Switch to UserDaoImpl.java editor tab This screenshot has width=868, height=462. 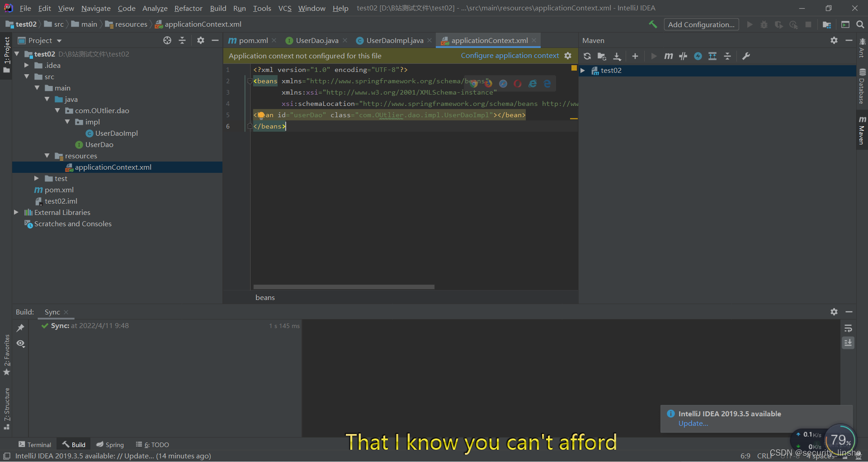[395, 41]
